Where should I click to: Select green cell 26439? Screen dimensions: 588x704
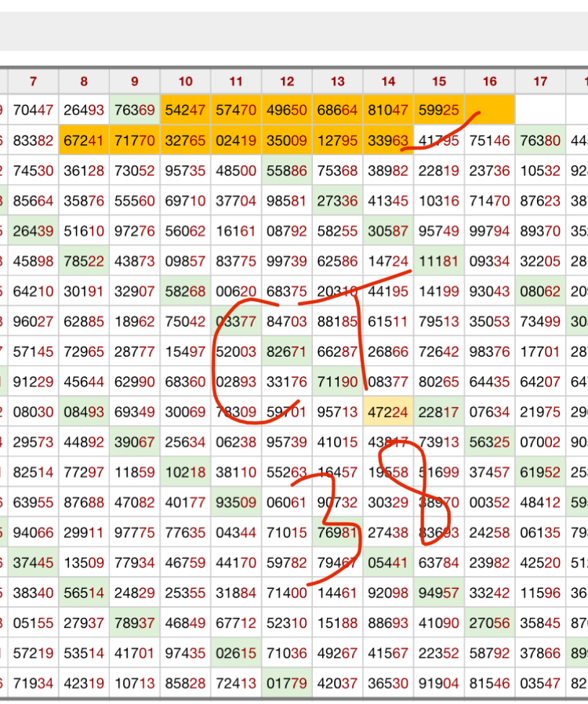pos(33,231)
